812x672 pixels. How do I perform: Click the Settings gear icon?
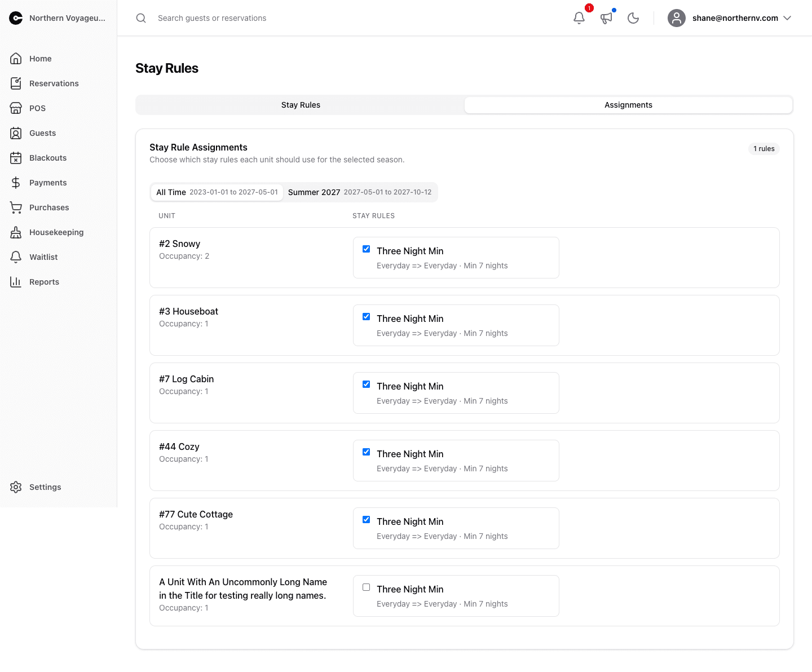16,487
